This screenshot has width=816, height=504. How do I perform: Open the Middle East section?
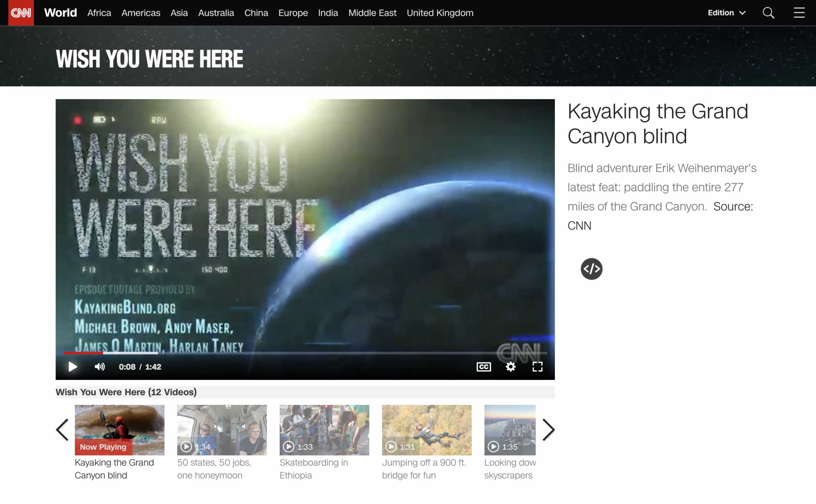(372, 13)
